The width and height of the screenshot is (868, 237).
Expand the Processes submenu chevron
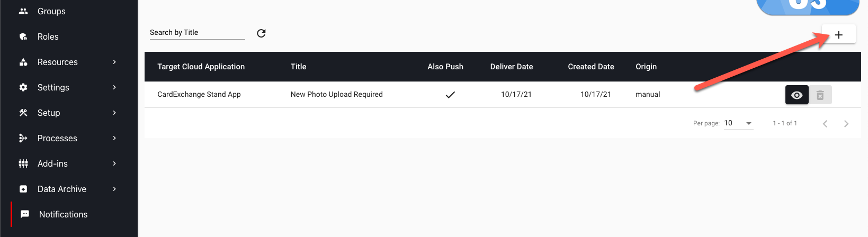[x=114, y=138]
